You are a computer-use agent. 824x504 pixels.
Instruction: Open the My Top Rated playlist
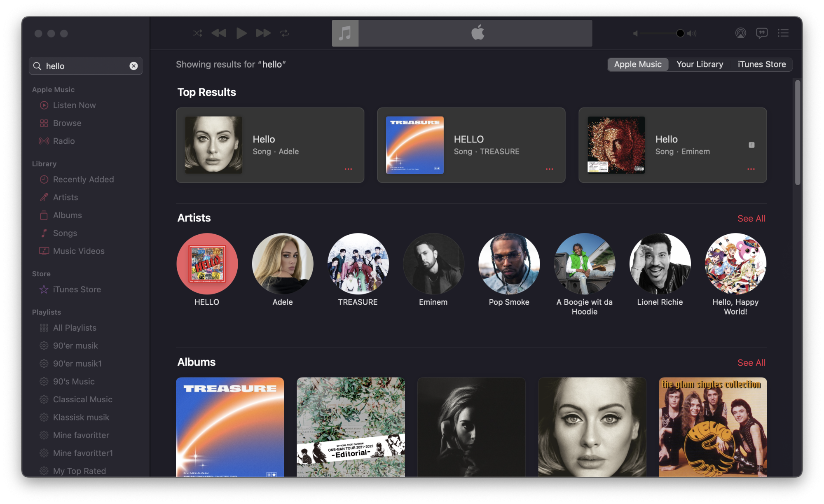[x=80, y=471]
